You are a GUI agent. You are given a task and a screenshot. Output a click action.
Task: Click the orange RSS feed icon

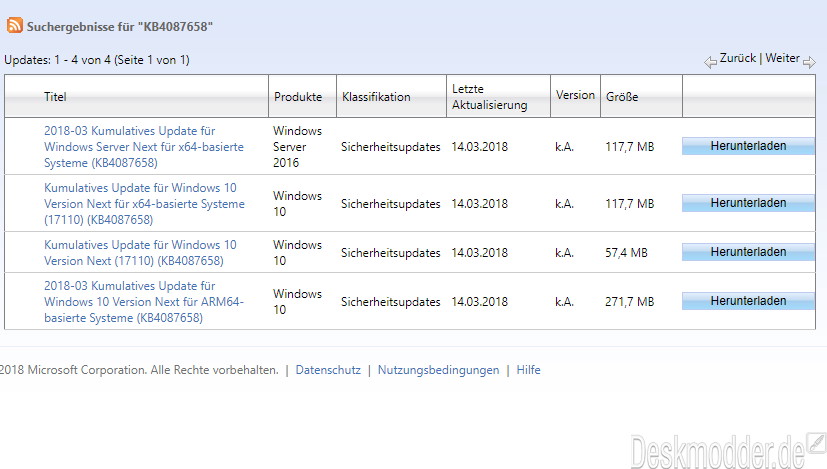click(15, 25)
